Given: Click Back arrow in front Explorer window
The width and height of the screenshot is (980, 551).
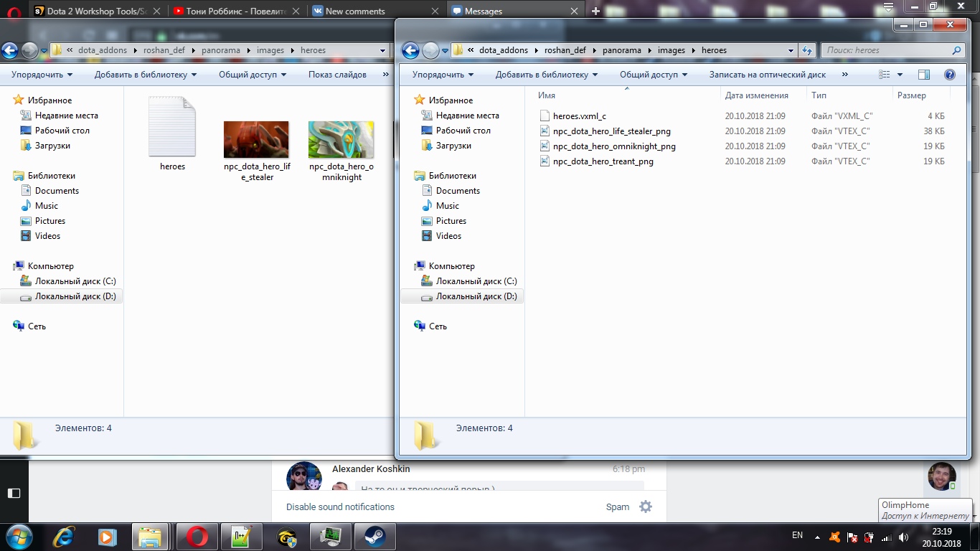Looking at the screenshot, I should (x=410, y=50).
